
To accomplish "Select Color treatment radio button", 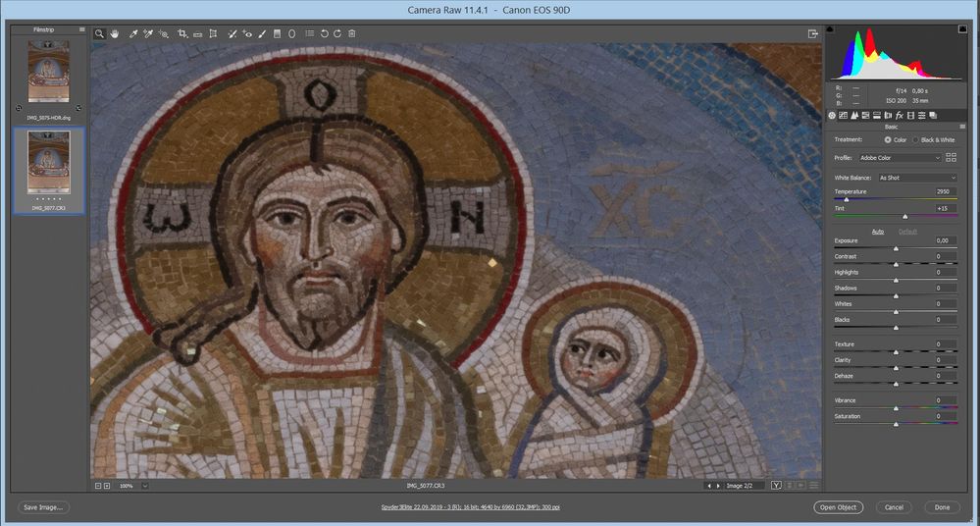I will 888,140.
